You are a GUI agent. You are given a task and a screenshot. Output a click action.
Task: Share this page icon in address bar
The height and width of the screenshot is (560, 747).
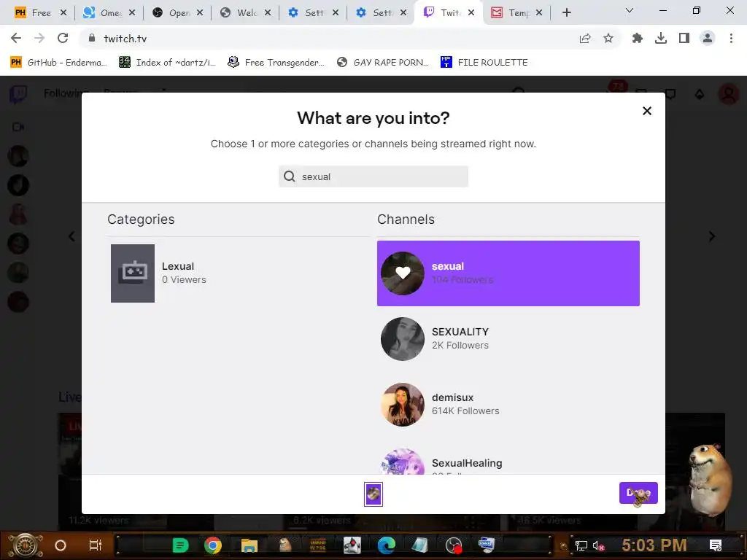click(x=585, y=39)
